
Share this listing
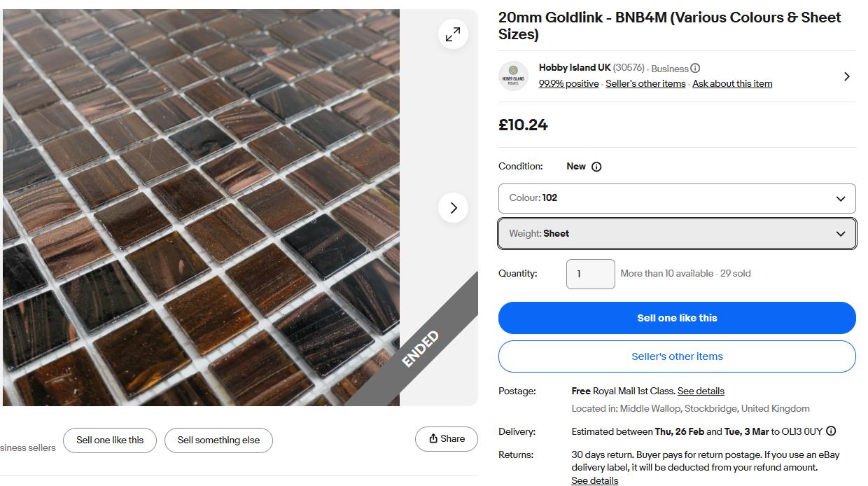tap(447, 439)
